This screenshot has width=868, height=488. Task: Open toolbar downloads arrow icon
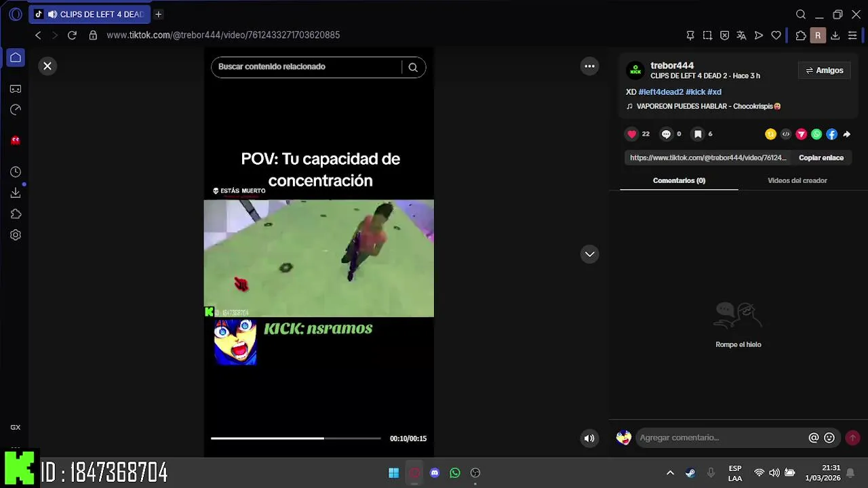click(835, 35)
